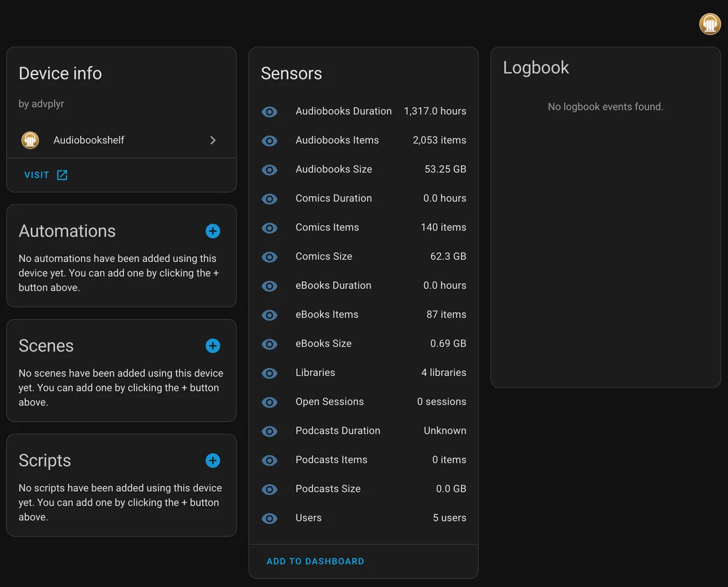This screenshot has height=587, width=728.
Task: Click the 'by advplyr' text
Action: (x=41, y=104)
